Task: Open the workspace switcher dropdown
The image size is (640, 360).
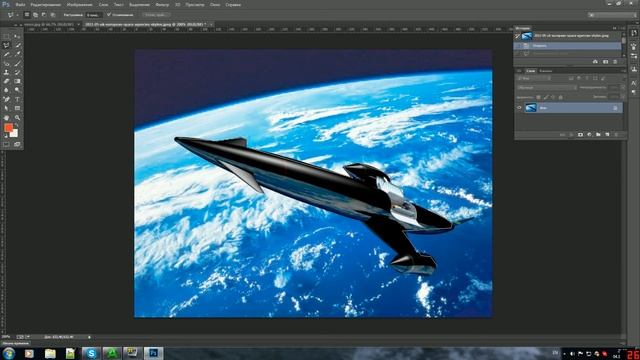Action: pos(612,15)
